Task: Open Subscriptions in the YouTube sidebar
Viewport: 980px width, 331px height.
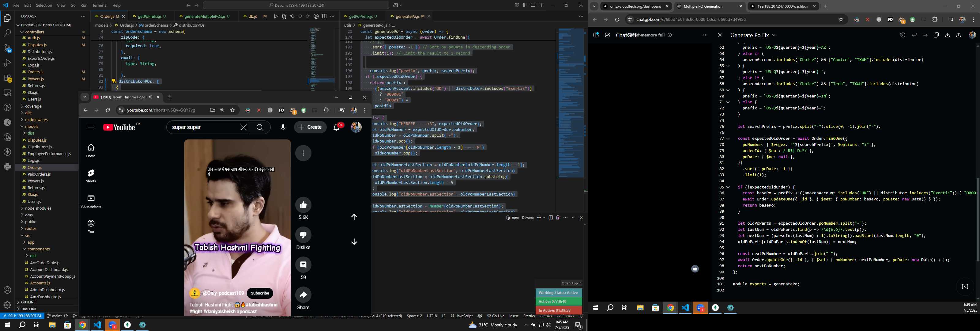Action: pyautogui.click(x=91, y=201)
